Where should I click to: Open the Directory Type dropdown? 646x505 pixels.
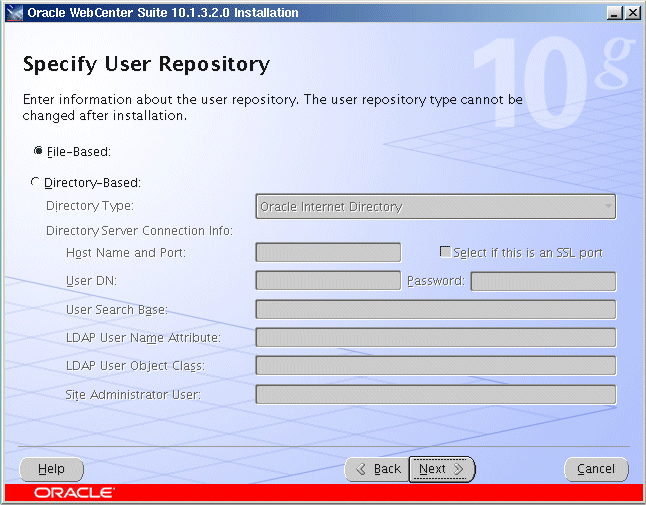click(435, 206)
